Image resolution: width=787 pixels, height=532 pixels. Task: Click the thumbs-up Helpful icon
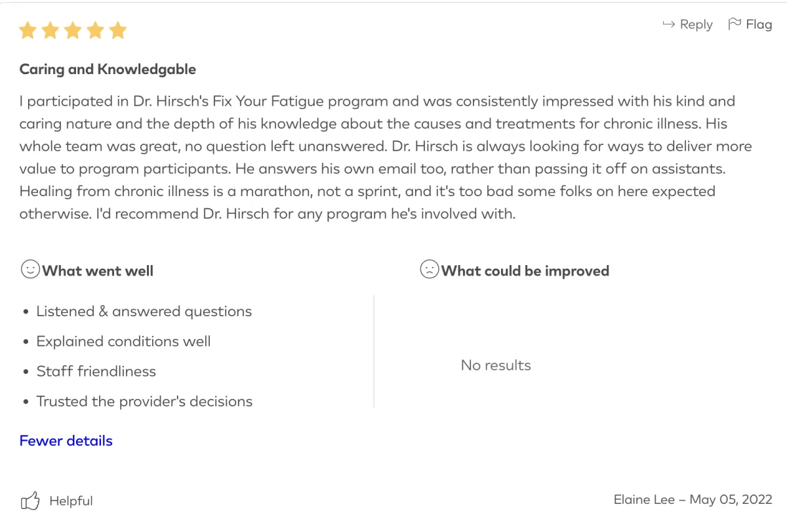click(x=30, y=501)
